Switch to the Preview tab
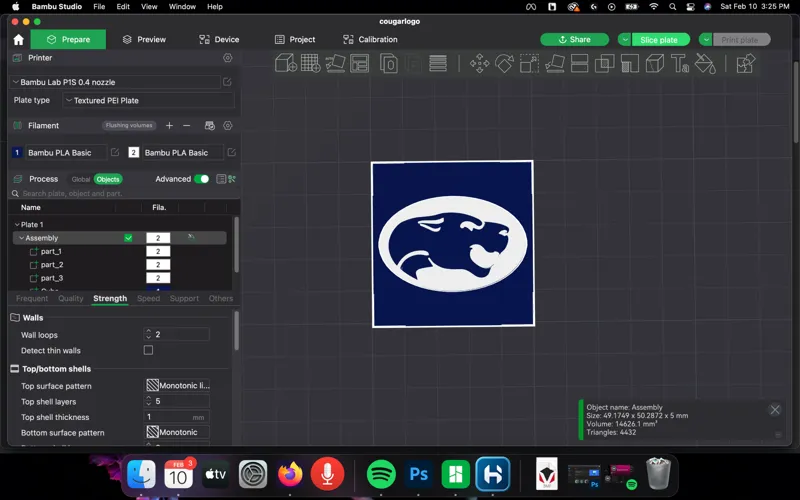Image resolution: width=800 pixels, height=500 pixels. (144, 39)
